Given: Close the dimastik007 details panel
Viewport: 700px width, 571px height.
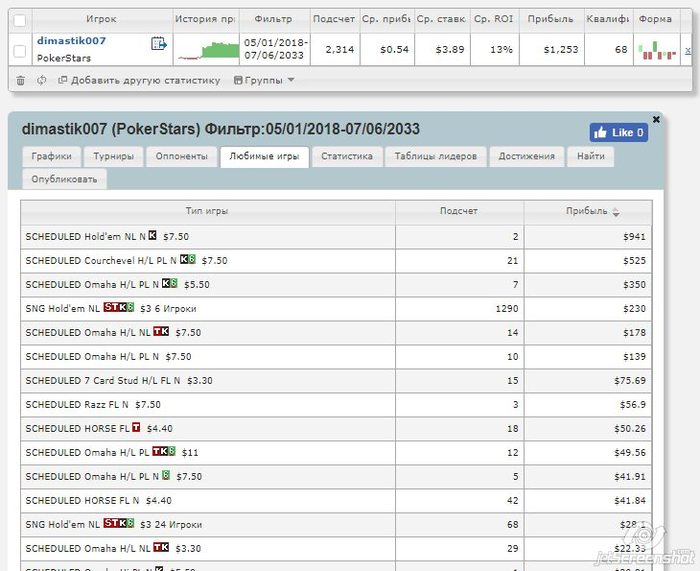Looking at the screenshot, I should click(656, 119).
